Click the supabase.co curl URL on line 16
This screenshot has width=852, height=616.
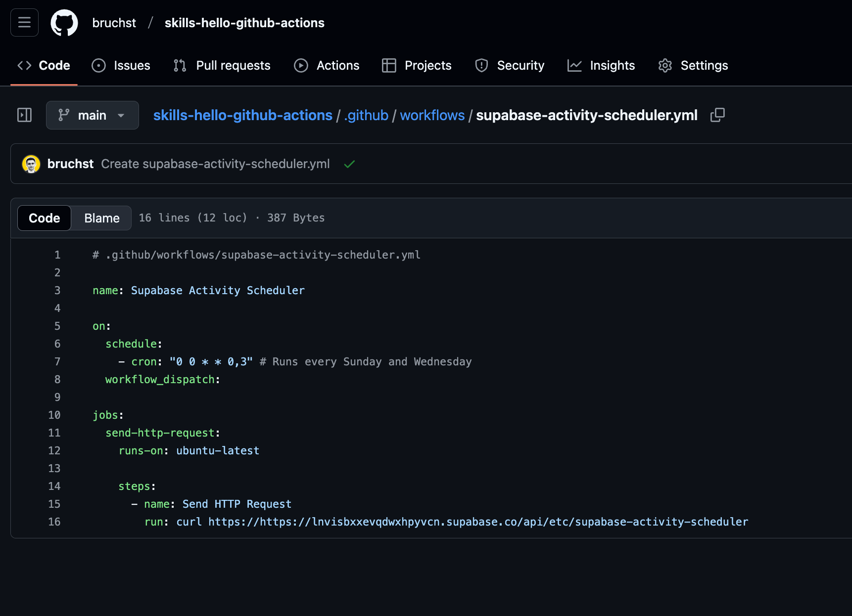pos(478,522)
